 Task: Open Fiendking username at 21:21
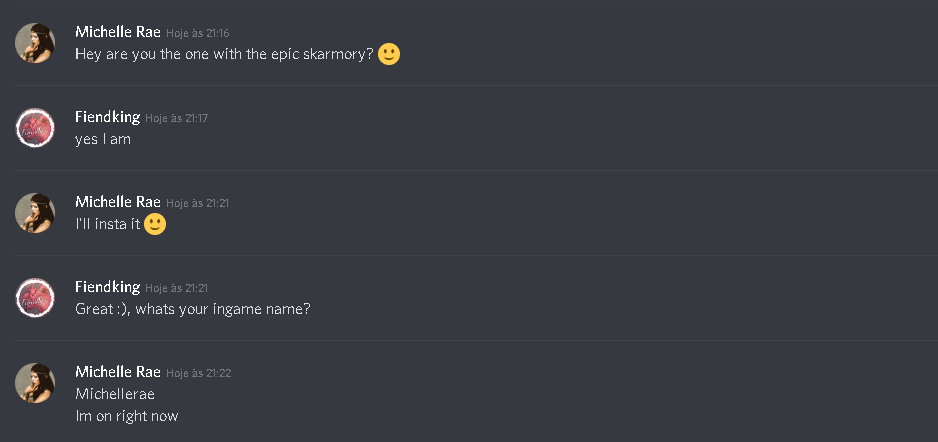(x=108, y=286)
